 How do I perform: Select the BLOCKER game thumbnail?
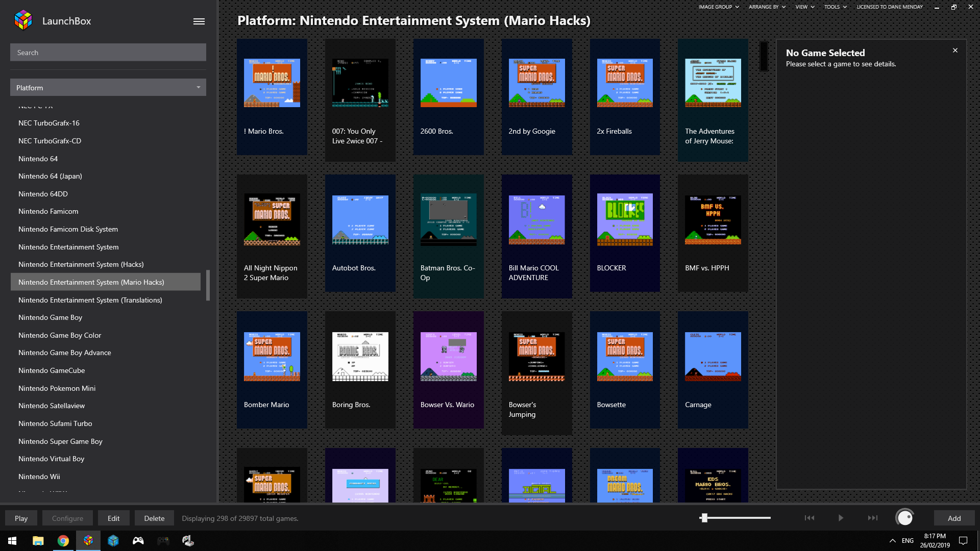625,219
